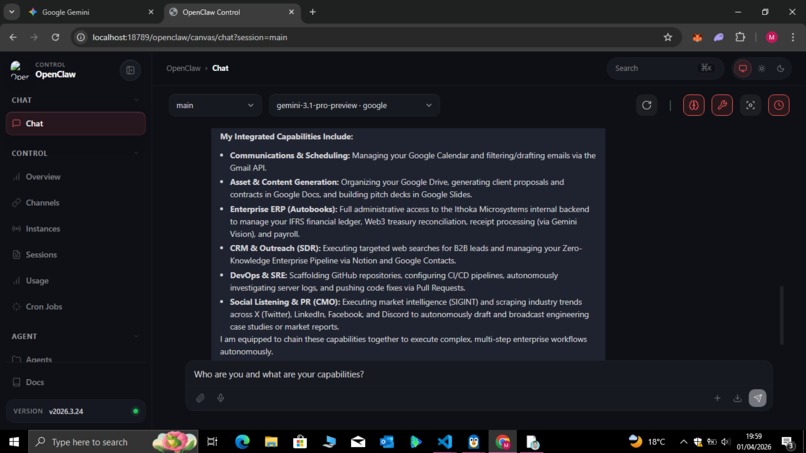The height and width of the screenshot is (453, 806).
Task: Refresh the chat session
Action: click(647, 105)
